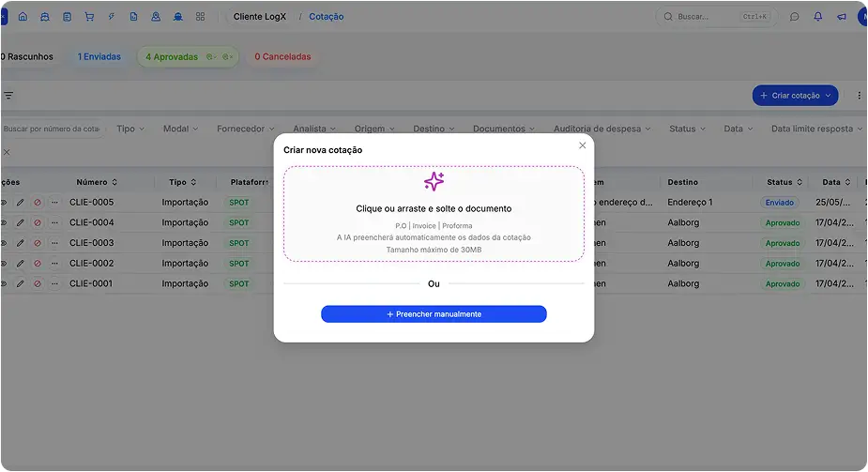
Task: Cancel quotation CLIE-0002 with red icon
Action: [x=38, y=264]
